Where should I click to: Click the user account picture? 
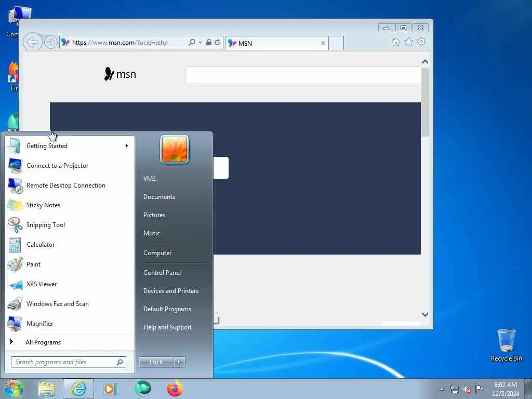click(x=175, y=149)
